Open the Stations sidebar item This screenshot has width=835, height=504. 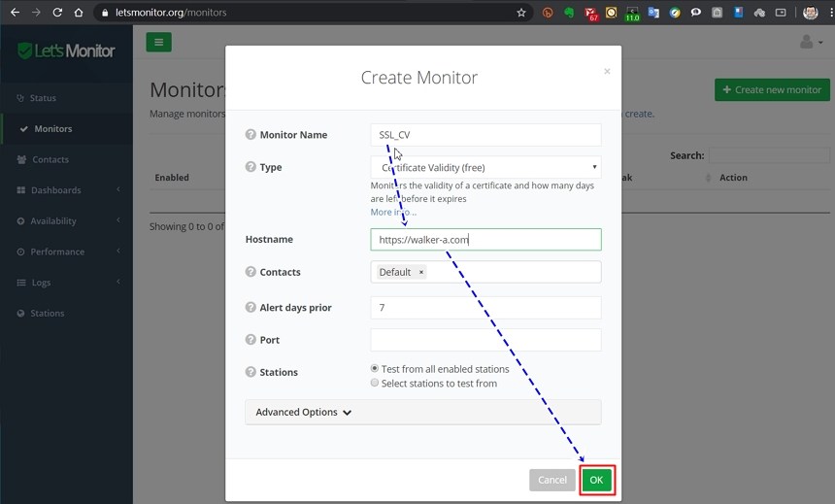pos(66,314)
